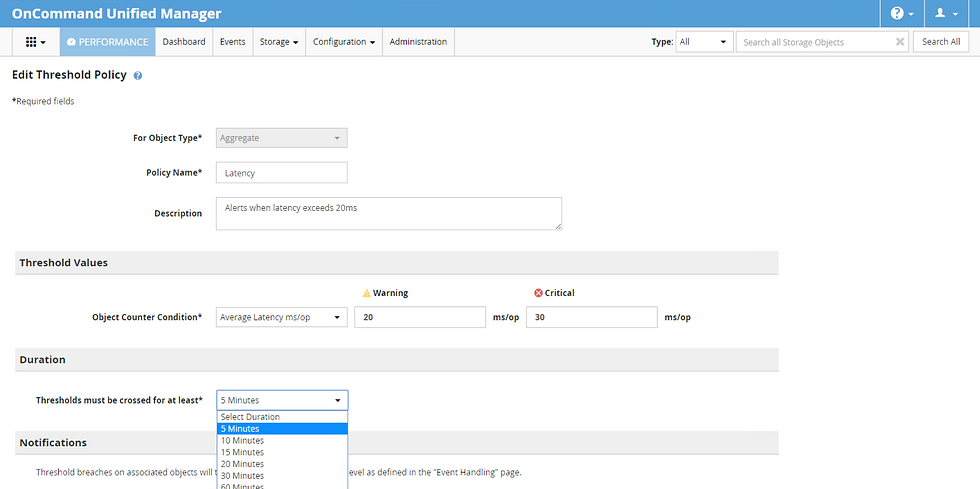Switch to the PERFORMANCE view

pyautogui.click(x=108, y=42)
